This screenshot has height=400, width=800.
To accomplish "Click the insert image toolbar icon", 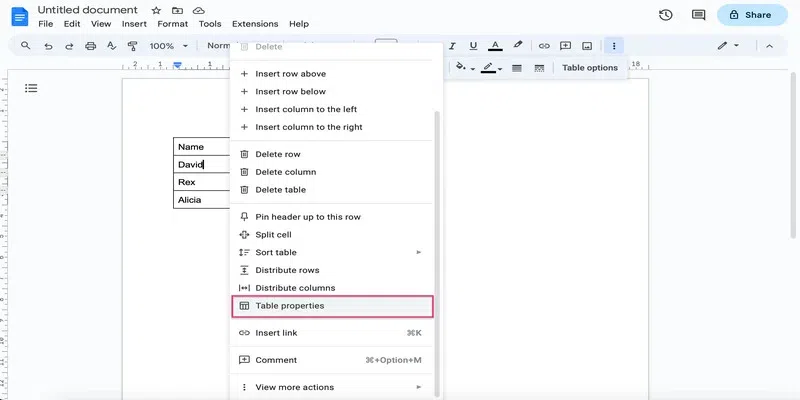I will tap(587, 46).
